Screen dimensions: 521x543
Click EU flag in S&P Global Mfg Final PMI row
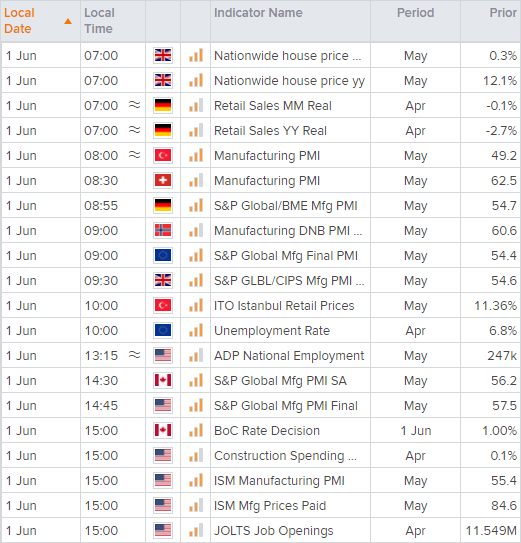click(163, 255)
